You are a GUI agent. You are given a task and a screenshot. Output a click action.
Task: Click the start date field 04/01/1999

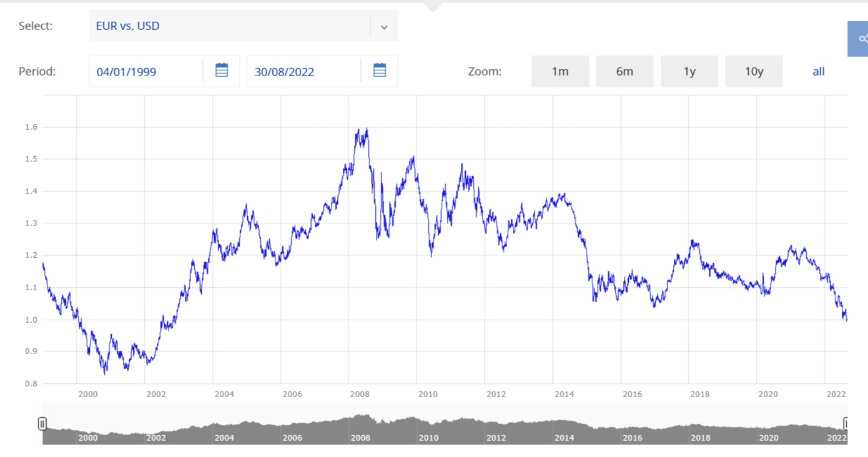145,71
